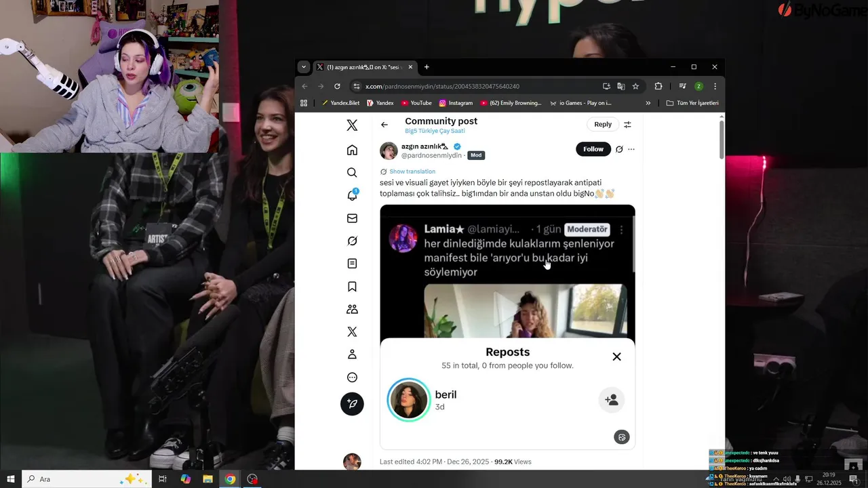Open Chrome extensions puzzle icon
Screen dimensions: 868x488
(x=658, y=86)
